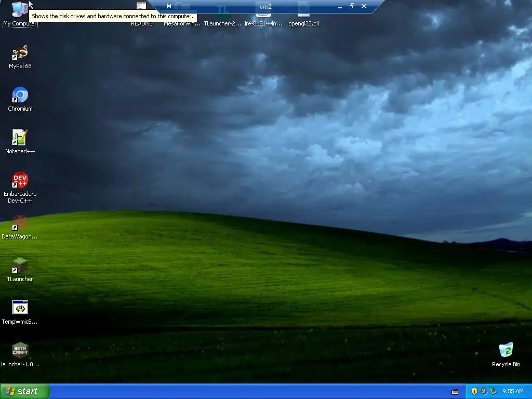Open the Start menu
This screenshot has width=532, height=399.
[x=25, y=391]
